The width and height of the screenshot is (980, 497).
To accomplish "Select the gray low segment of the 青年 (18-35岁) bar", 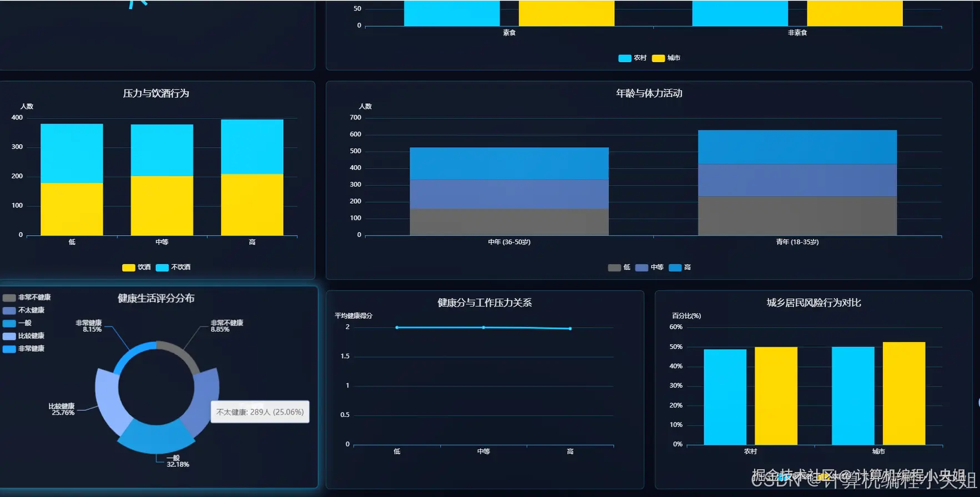I will point(797,215).
